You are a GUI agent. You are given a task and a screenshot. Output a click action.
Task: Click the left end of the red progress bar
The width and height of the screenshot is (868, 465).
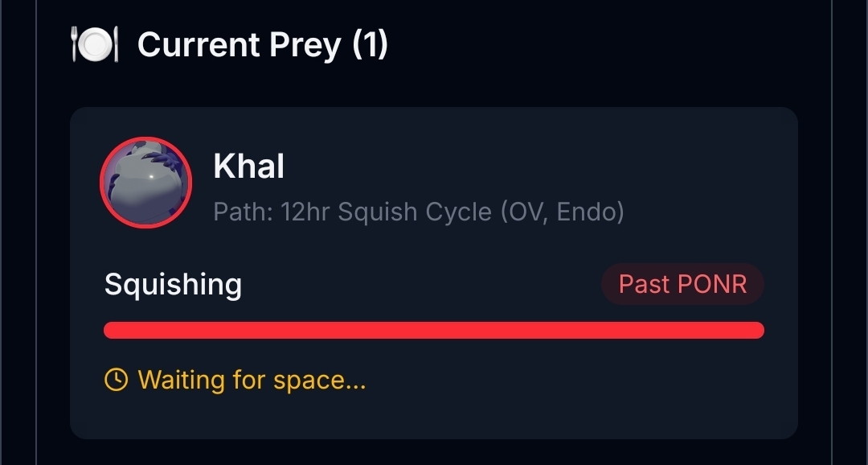[111, 331]
